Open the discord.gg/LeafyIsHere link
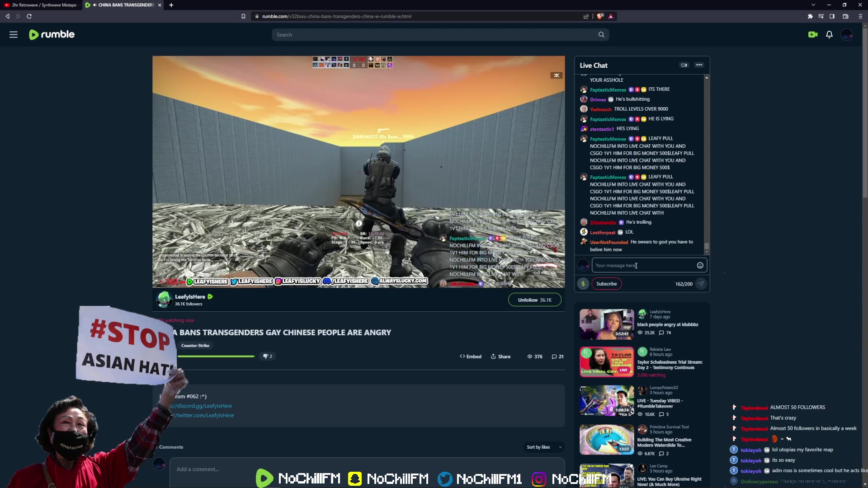868x488 pixels. pyautogui.click(x=203, y=406)
